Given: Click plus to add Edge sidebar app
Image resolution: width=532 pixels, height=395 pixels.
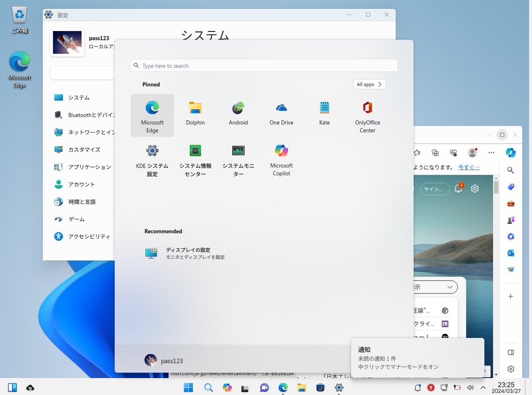Looking at the screenshot, I should coord(511,296).
